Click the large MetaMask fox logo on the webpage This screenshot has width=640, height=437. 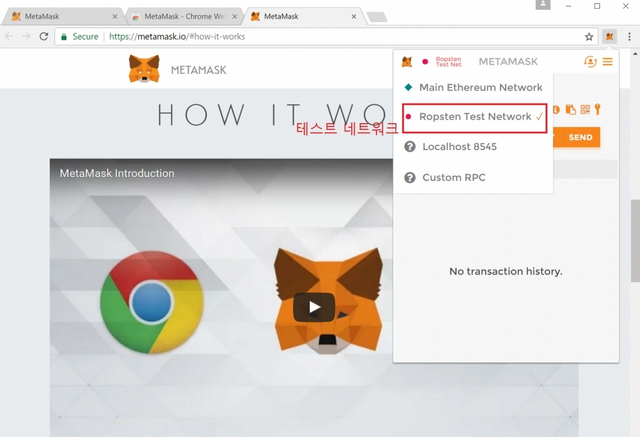pos(144,69)
